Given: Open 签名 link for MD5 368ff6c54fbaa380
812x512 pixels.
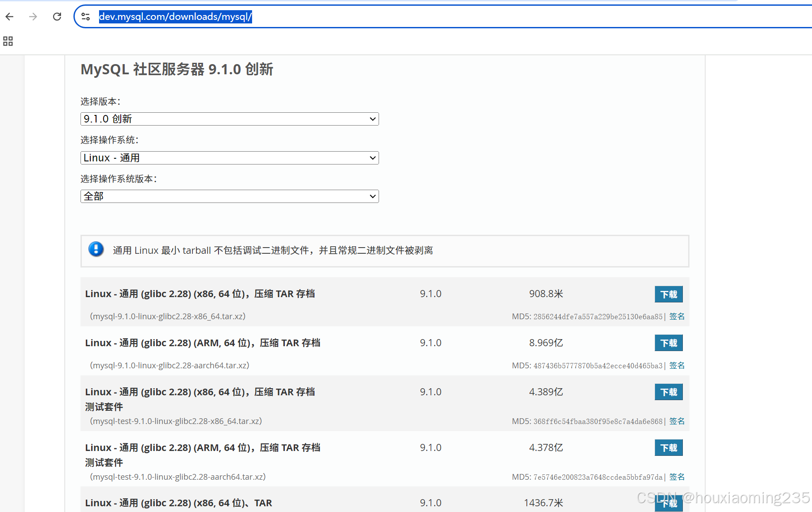Looking at the screenshot, I should click(677, 421).
